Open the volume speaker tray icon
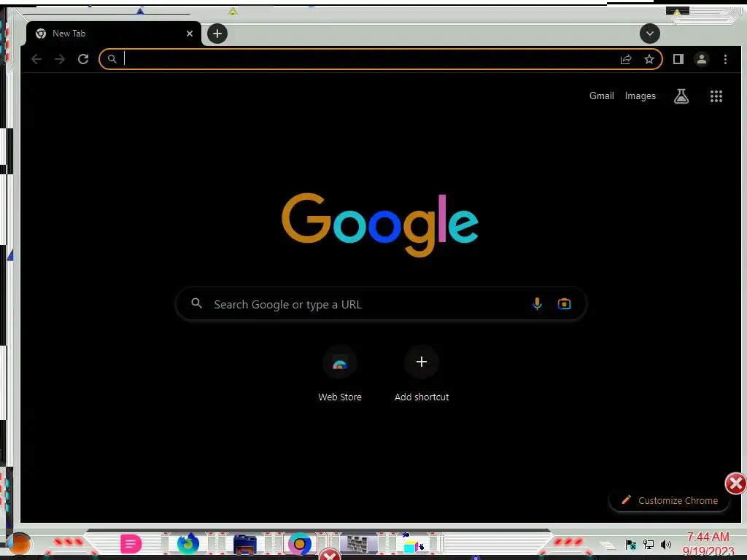This screenshot has height=560, width=747. click(x=666, y=544)
